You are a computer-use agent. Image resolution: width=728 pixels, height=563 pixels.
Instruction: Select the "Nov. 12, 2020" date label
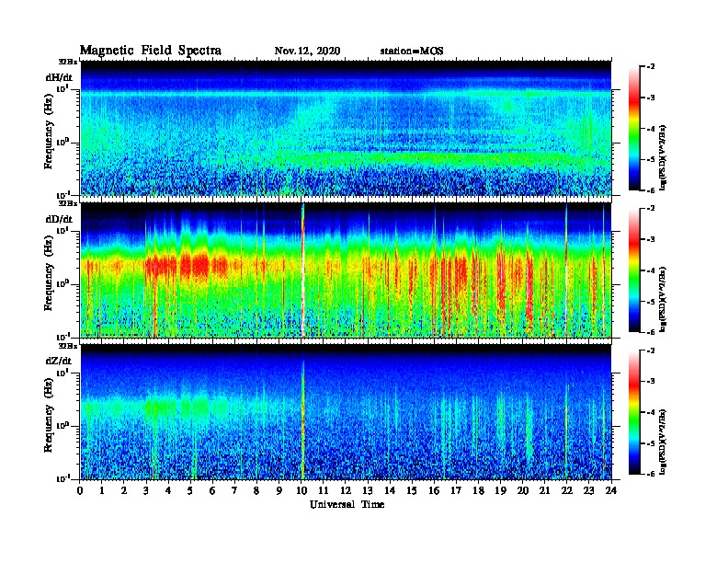pyautogui.click(x=307, y=52)
